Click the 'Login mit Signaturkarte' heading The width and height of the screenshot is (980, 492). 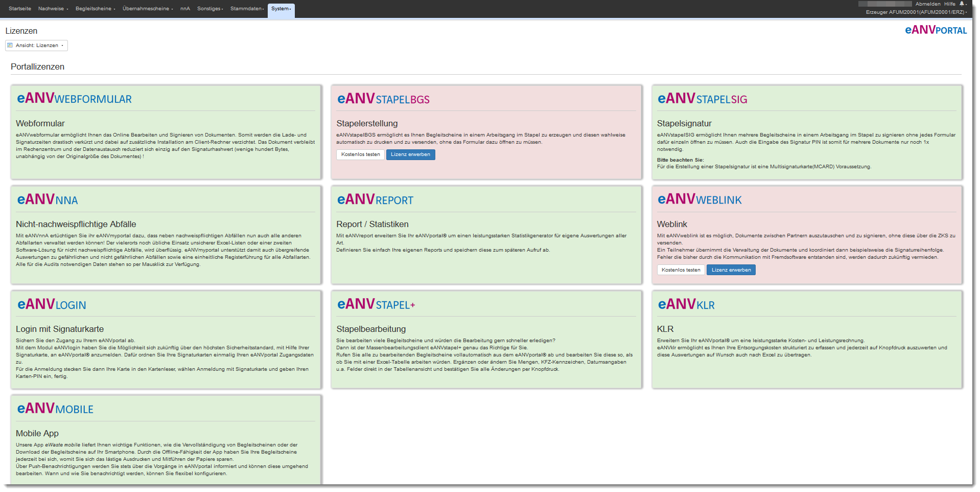60,329
